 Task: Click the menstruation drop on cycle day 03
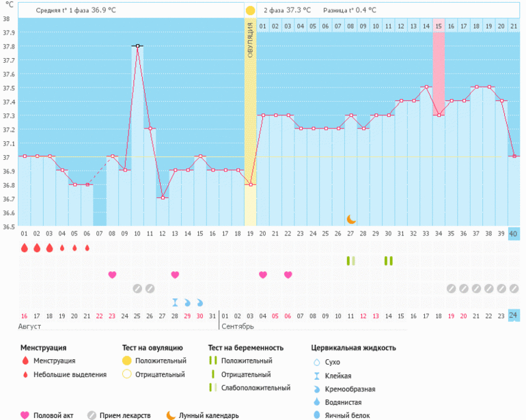click(x=49, y=248)
